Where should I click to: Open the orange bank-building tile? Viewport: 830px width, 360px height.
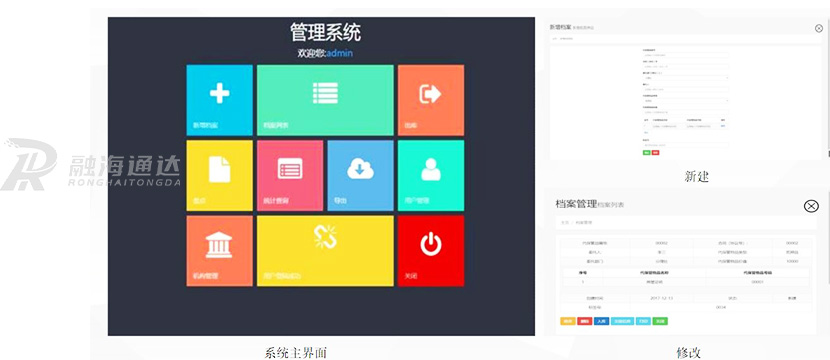219,251
